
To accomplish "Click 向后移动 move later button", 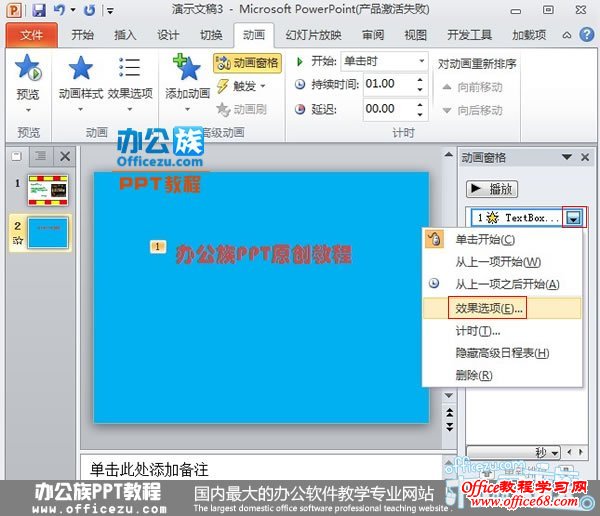I will coord(472,111).
